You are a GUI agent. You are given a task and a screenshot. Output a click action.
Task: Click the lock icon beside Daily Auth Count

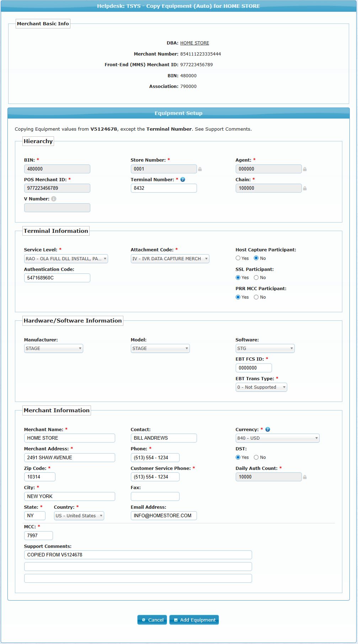click(305, 477)
